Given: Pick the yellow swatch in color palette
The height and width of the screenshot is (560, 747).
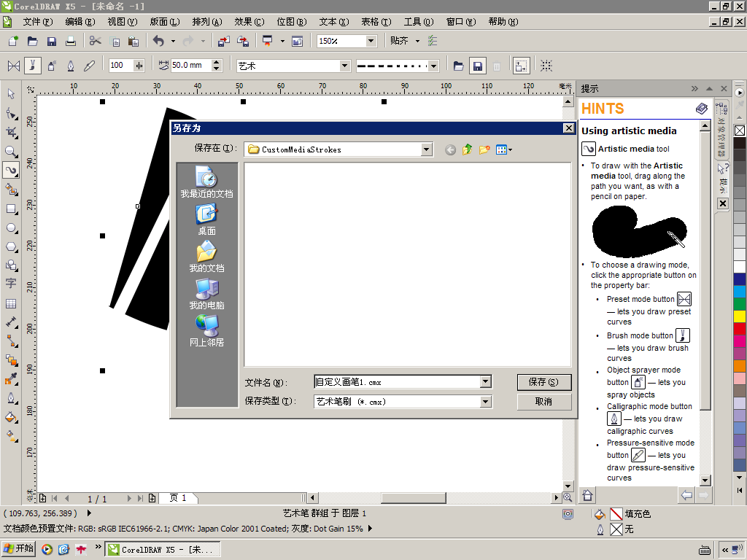Looking at the screenshot, I should pos(740,316).
